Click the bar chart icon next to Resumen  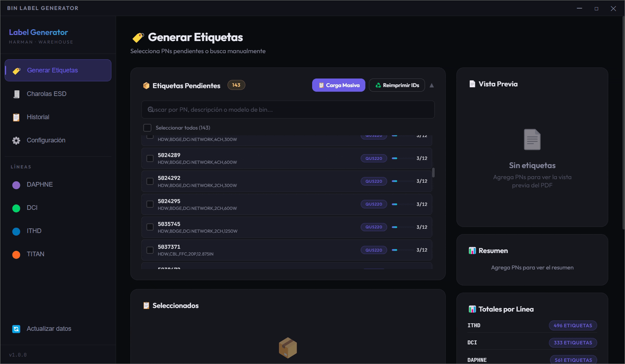tap(471, 251)
